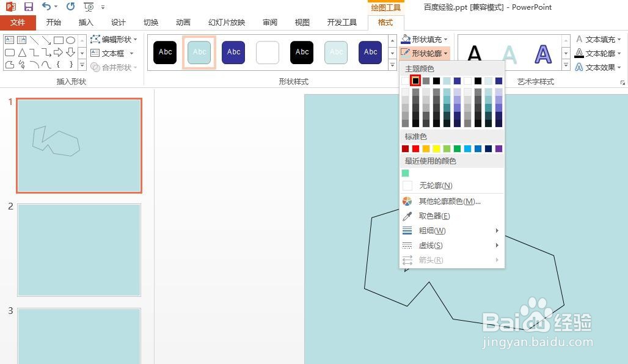Select the freeform polygon shape

[x=10, y=65]
